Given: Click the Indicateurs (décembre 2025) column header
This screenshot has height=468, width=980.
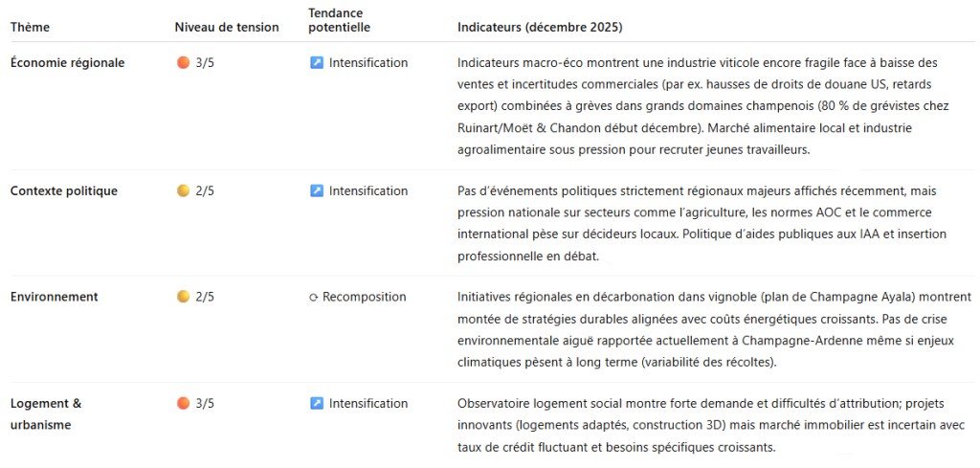Looking at the screenshot, I should click(x=540, y=27).
